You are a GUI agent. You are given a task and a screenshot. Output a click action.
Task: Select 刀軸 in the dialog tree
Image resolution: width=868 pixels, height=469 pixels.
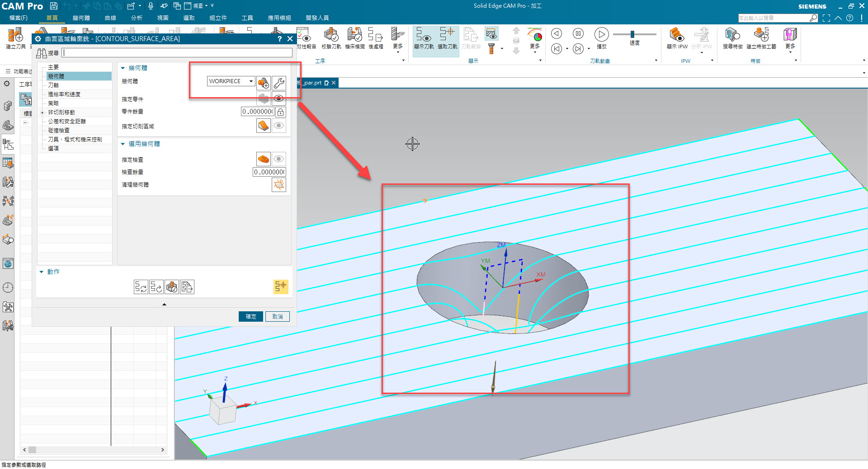click(x=53, y=85)
